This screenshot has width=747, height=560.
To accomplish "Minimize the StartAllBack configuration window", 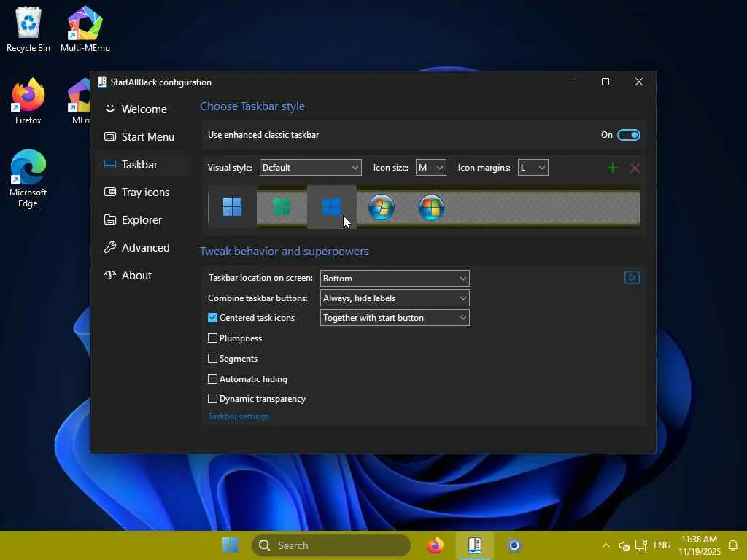I will pos(573,82).
